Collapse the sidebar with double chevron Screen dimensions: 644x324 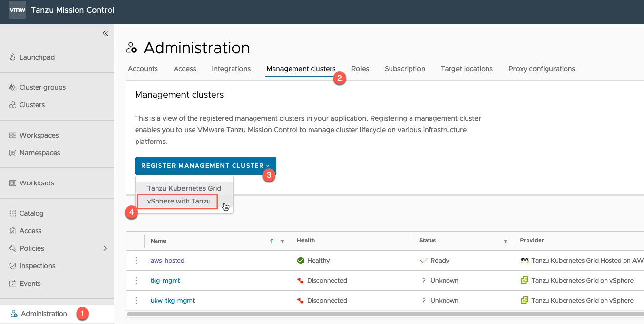click(105, 33)
